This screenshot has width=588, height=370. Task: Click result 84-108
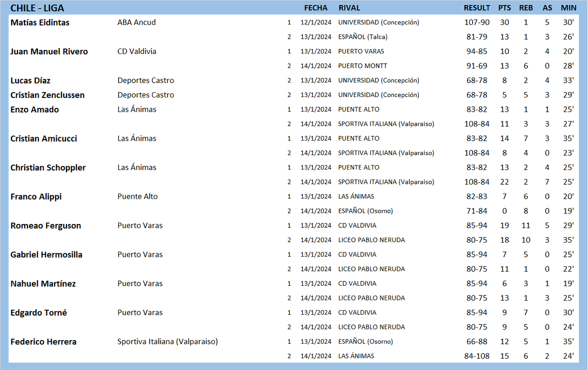point(477,356)
